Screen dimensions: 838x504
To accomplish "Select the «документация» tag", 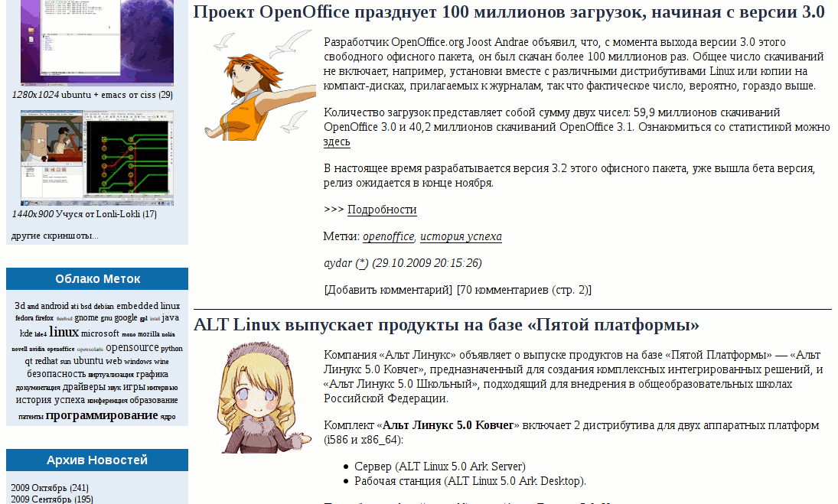I will 38,389.
